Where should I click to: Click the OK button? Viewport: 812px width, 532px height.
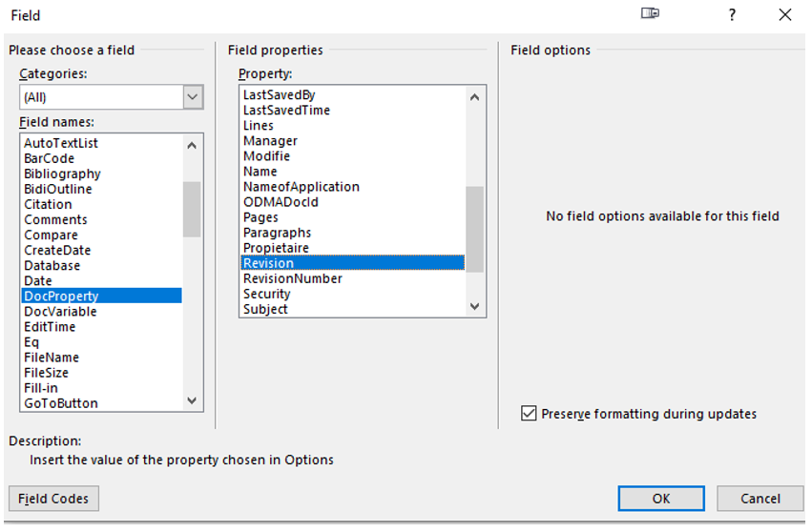click(x=661, y=499)
